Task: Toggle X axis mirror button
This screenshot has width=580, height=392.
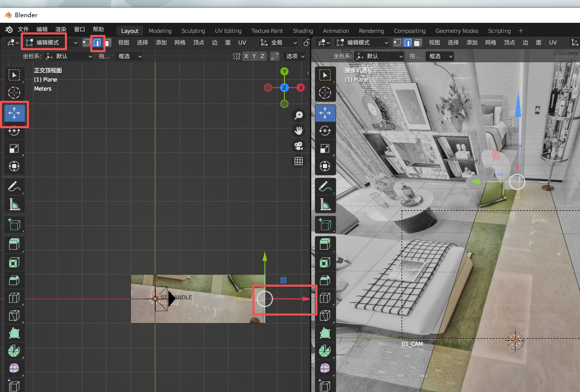Action: (246, 56)
